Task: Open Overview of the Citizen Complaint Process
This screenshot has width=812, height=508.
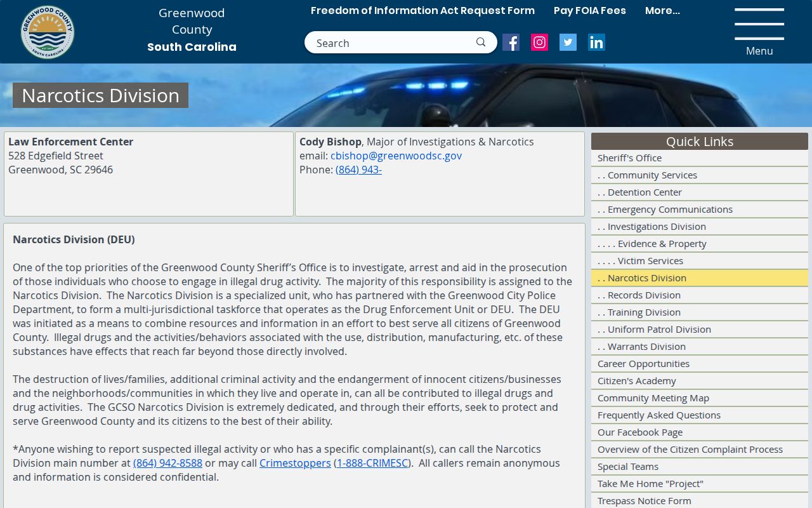Action: pos(700,450)
